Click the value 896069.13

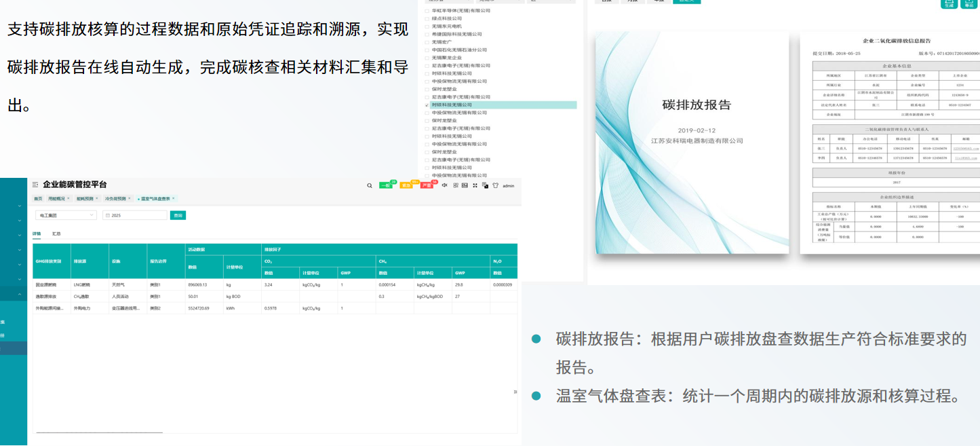(x=197, y=285)
